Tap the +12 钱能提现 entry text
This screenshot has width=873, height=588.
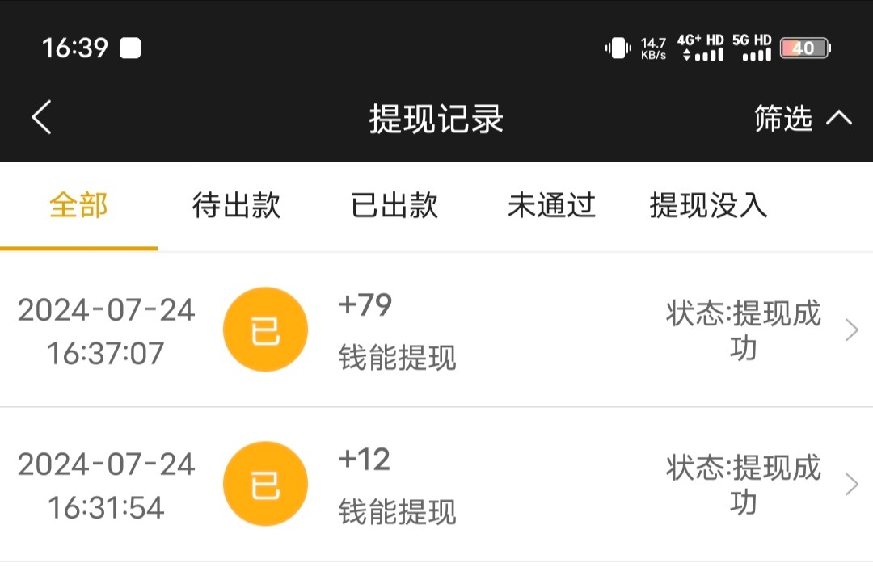tap(397, 485)
